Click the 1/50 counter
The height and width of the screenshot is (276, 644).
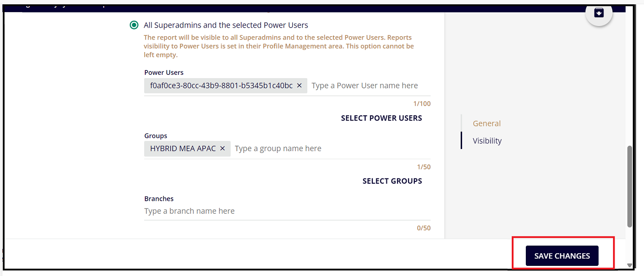click(x=424, y=167)
